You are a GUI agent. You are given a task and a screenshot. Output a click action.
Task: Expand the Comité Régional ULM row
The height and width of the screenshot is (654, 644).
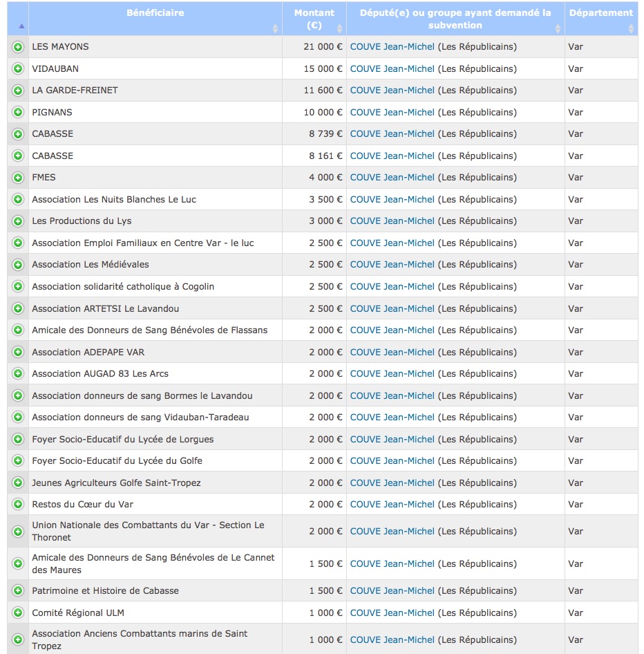[x=18, y=613]
